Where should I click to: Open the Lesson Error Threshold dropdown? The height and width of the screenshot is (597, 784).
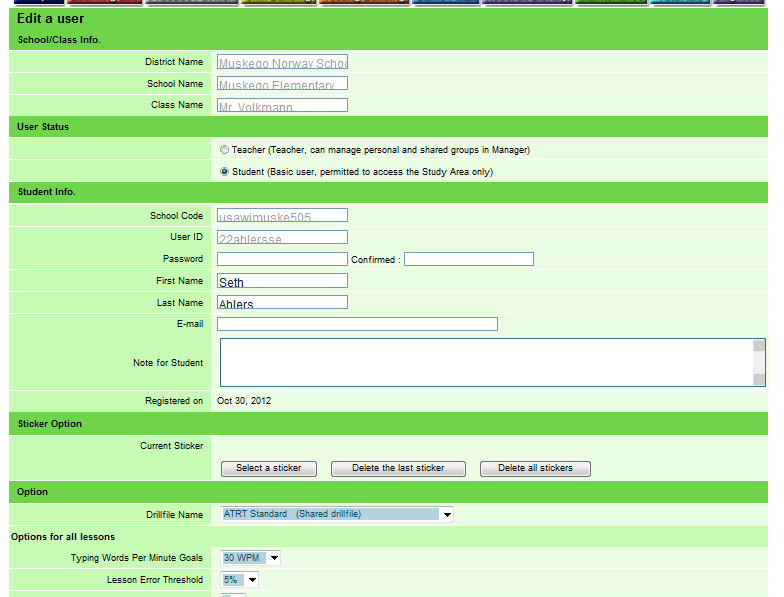239,580
